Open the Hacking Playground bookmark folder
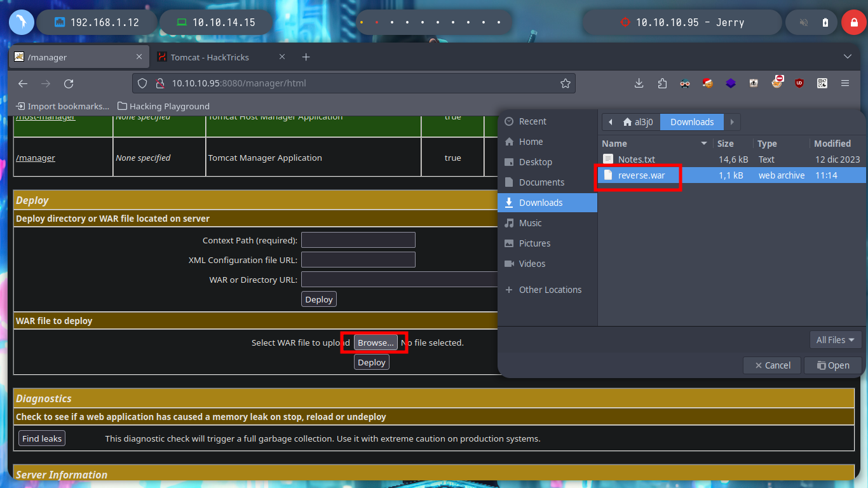 click(163, 106)
